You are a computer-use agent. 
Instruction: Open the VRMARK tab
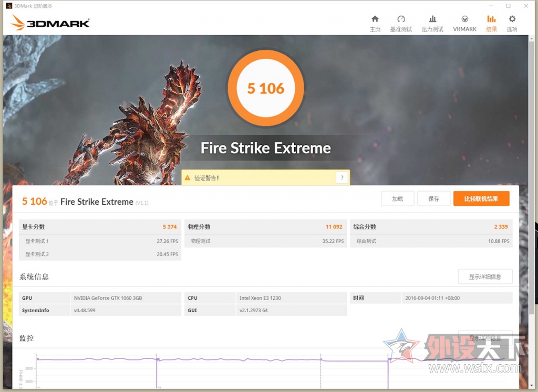464,24
